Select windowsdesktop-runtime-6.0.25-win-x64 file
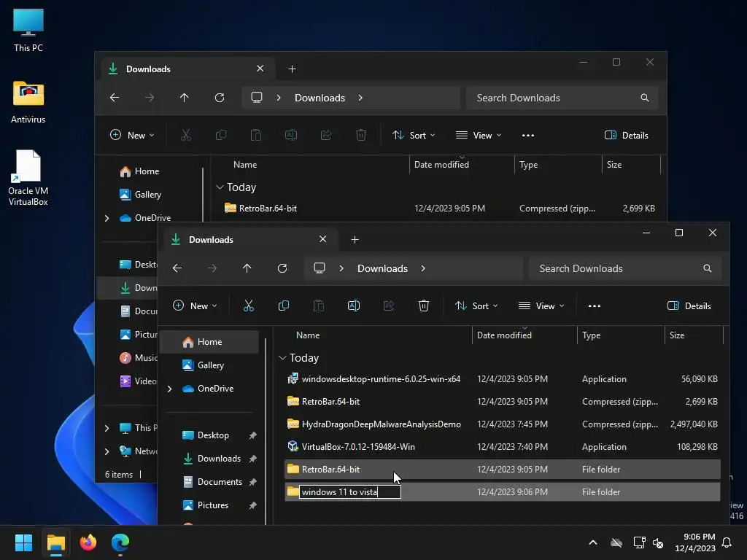747x560 pixels. coord(503,379)
